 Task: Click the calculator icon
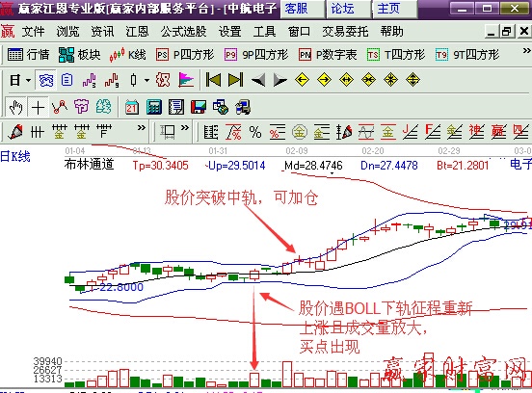pos(153,108)
